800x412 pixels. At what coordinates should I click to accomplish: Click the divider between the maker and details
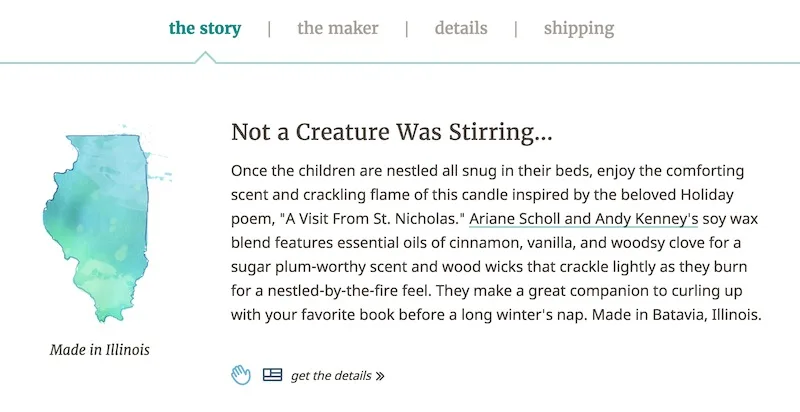[x=407, y=28]
